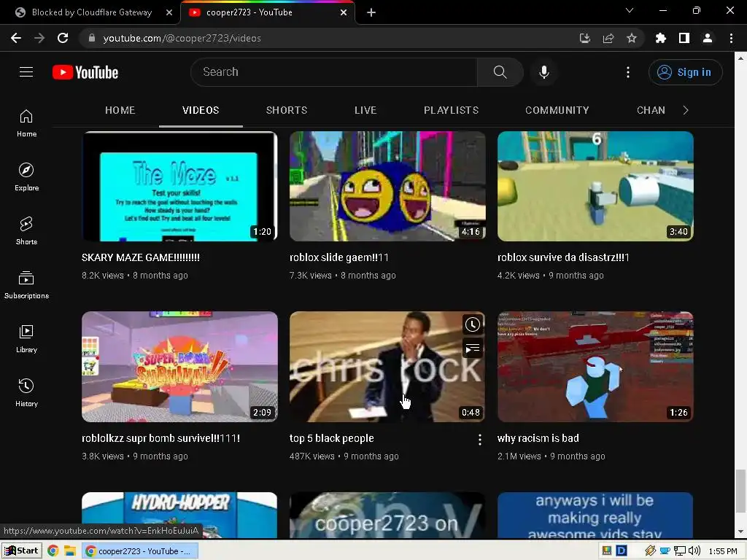Open Chrome three-dot menu
747x560 pixels.
pos(731,38)
